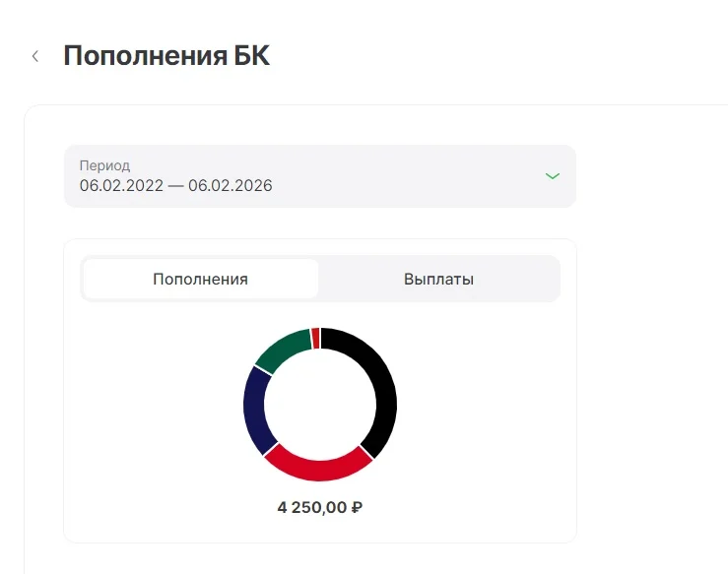
Task: Switch to the Выплаты tab
Action: (438, 279)
